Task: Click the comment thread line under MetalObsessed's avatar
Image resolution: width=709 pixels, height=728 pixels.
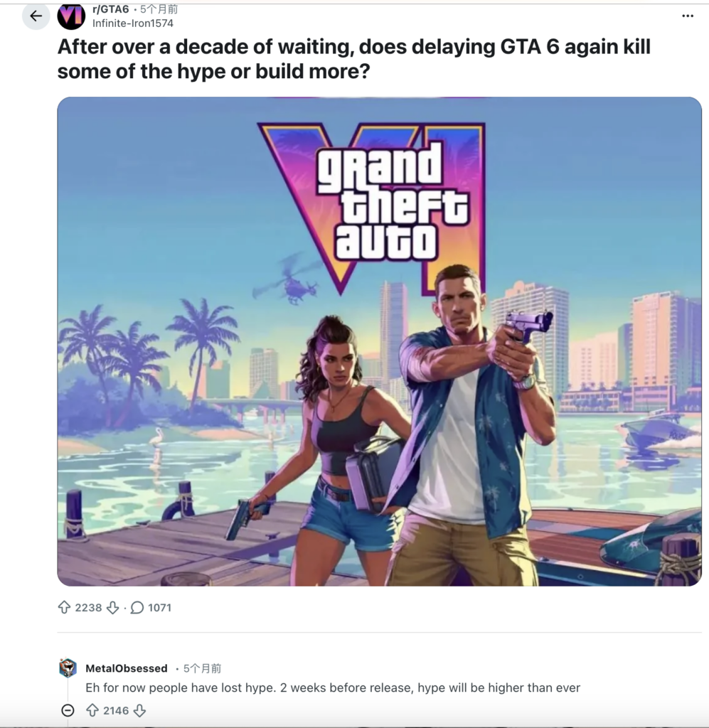Action: point(68,691)
